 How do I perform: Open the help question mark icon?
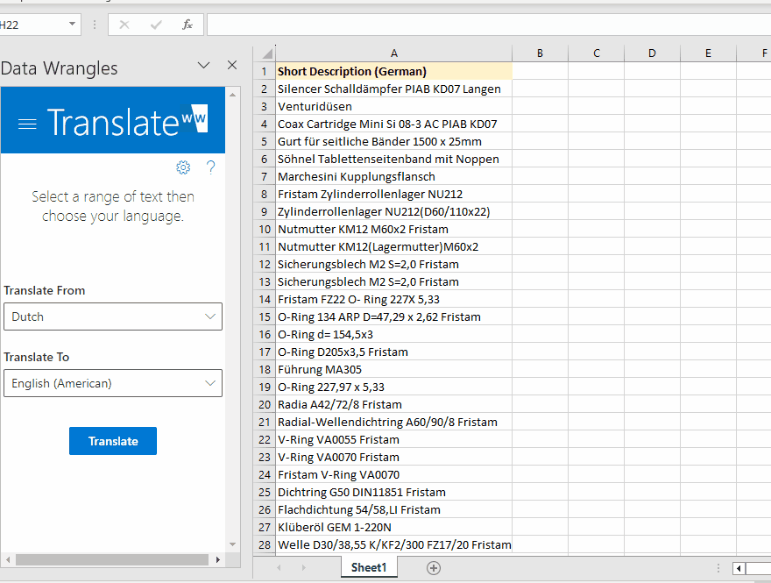[x=210, y=168]
